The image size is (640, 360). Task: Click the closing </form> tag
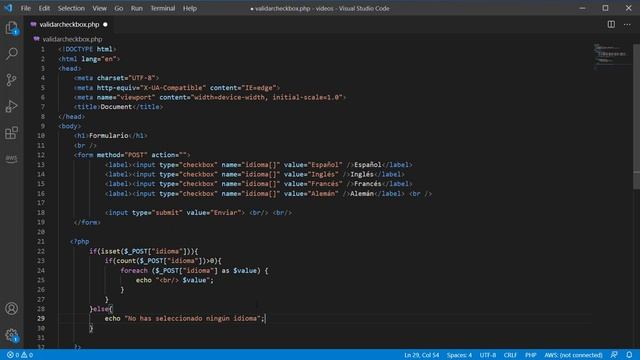tap(87, 222)
